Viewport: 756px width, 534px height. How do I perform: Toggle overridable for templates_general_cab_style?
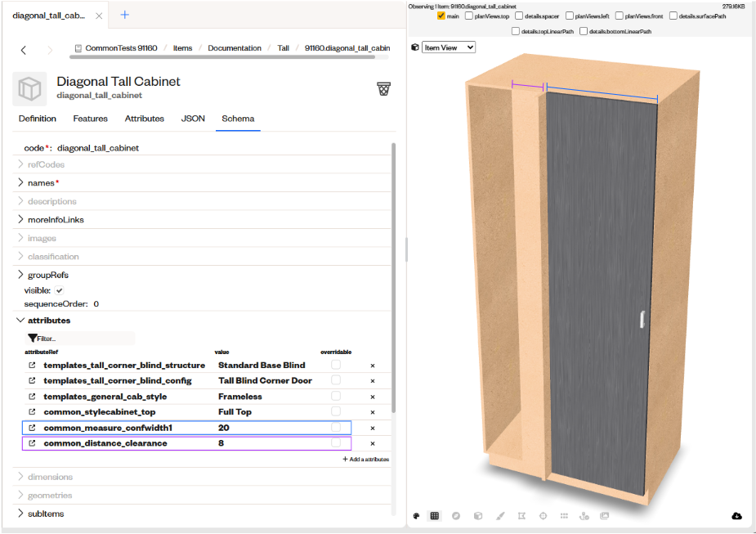coord(336,396)
